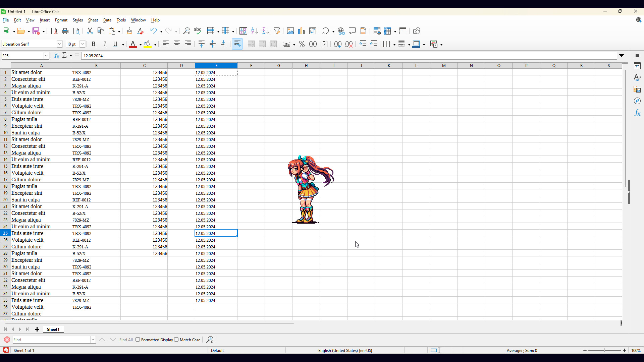644x362 pixels.
Task: Apply currency number format
Action: click(287, 44)
